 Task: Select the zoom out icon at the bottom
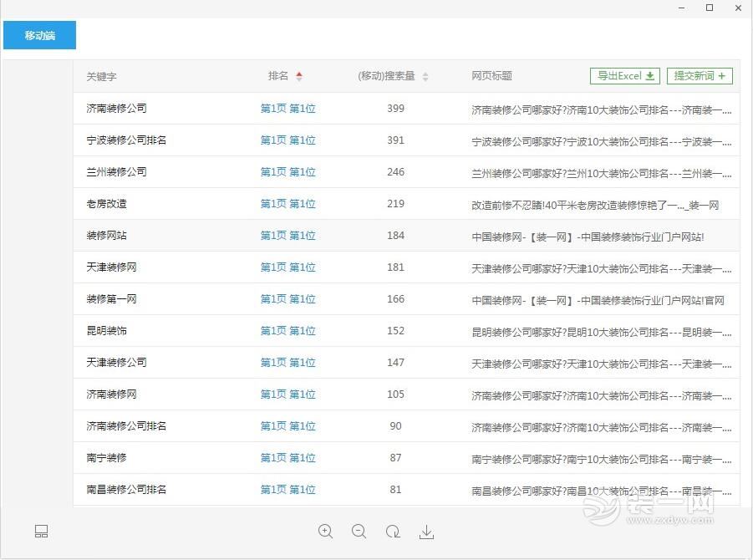359,532
